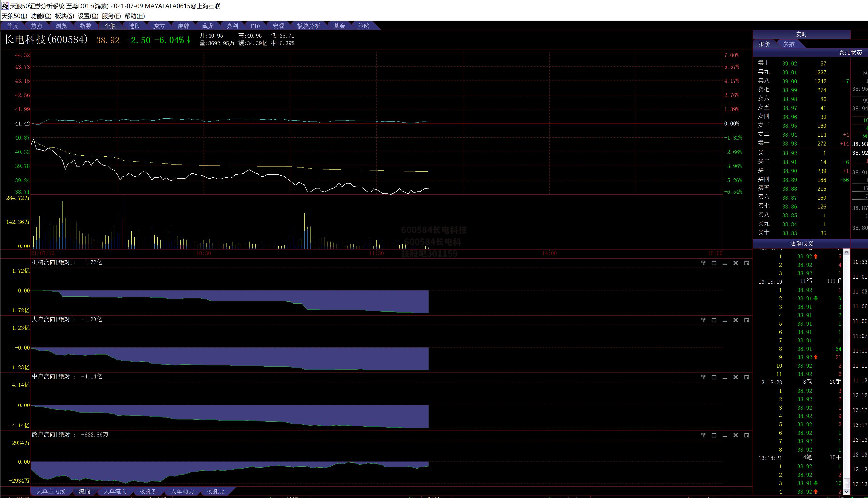Image resolution: width=868 pixels, height=498 pixels.
Task: Click stock name 长电科技(600584)
Action: (46, 40)
